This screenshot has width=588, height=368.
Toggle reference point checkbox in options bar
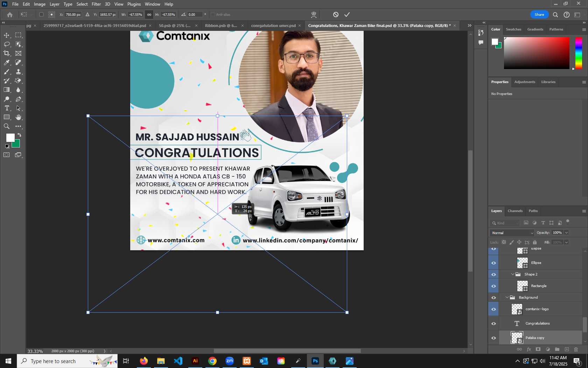41,15
